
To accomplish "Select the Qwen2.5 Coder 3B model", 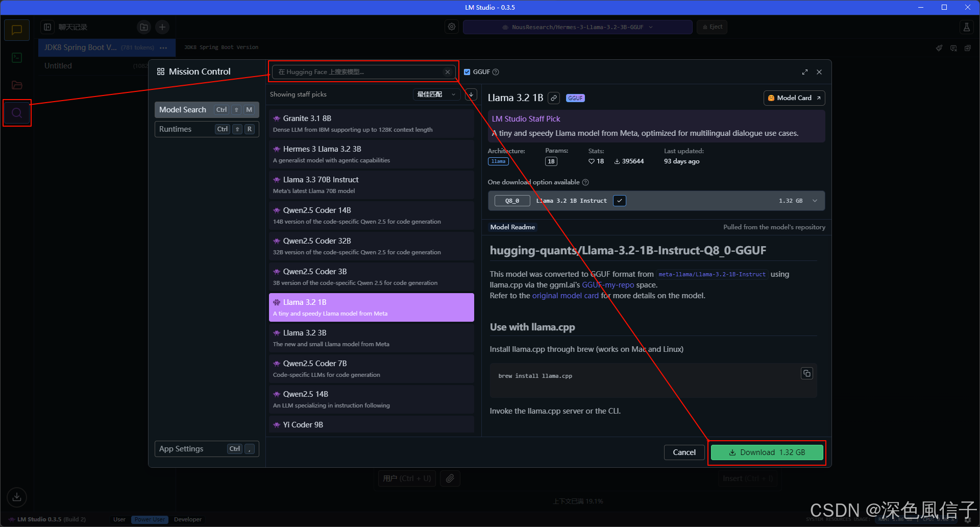I will [371, 277].
